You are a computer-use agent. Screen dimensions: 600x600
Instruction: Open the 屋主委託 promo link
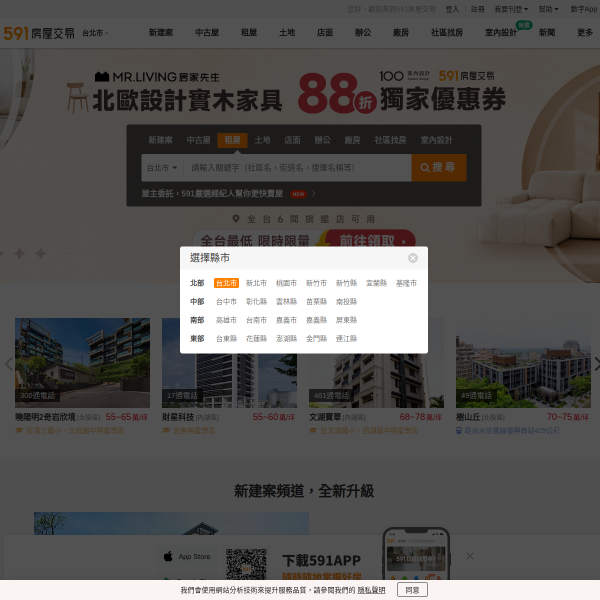coord(228,194)
